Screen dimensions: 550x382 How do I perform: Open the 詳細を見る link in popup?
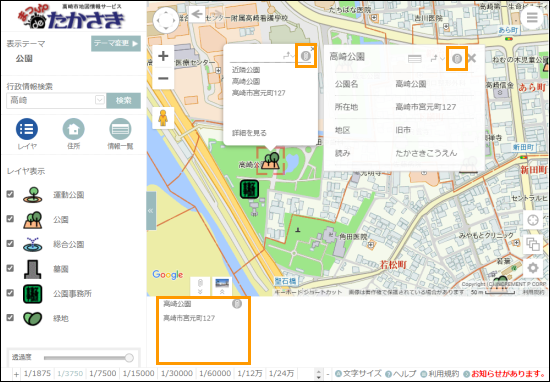tap(249, 133)
